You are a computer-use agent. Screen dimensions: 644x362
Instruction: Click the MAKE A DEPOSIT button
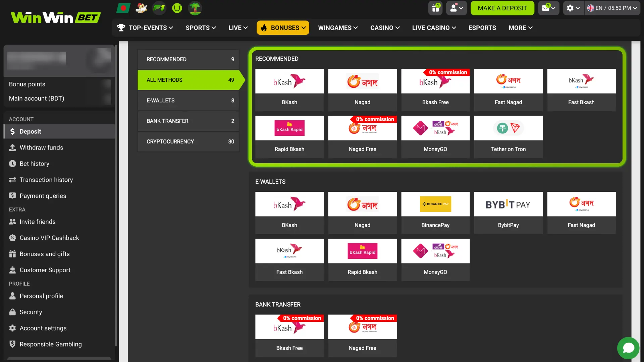502,8
